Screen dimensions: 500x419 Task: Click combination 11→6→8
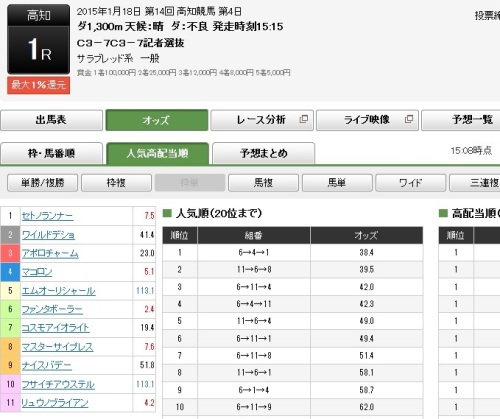pyautogui.click(x=254, y=270)
